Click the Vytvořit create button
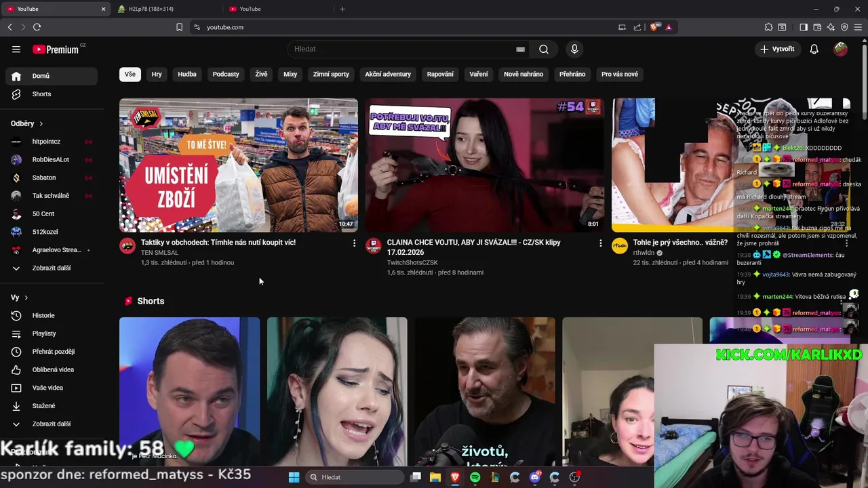The image size is (868, 488). [x=777, y=49]
